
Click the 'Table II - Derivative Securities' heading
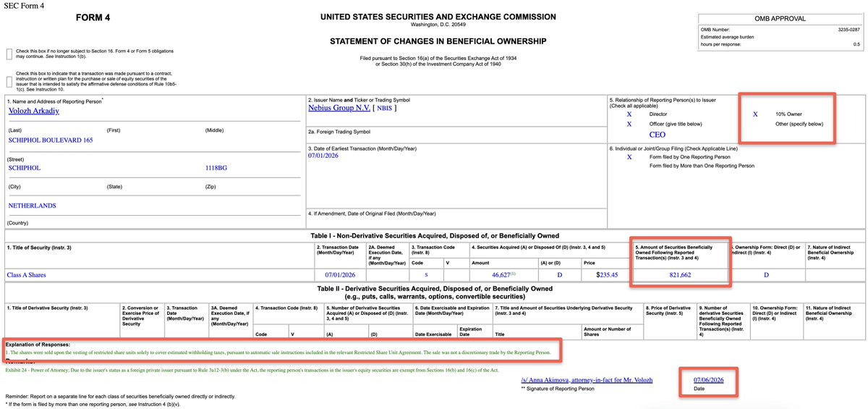pos(434,289)
